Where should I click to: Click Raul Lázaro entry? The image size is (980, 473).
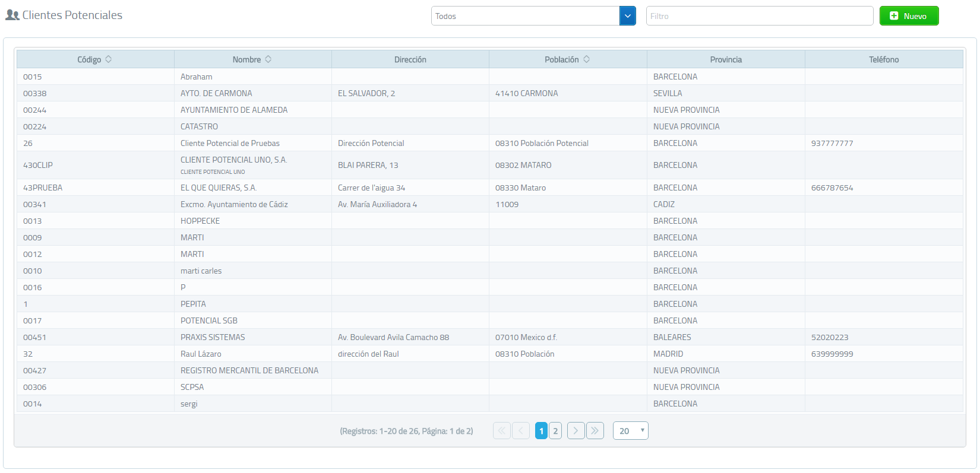[201, 354]
